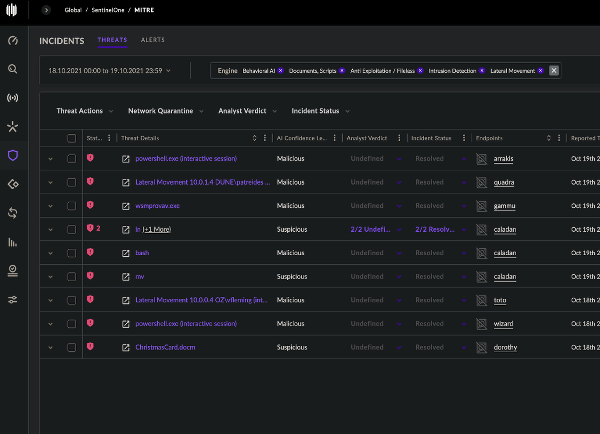The height and width of the screenshot is (434, 600).
Task: Open the Network Quarantine dropdown
Action: click(x=165, y=111)
